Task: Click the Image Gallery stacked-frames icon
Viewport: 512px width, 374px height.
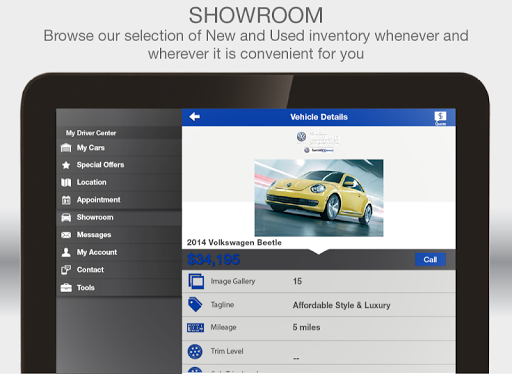Action: (x=196, y=281)
